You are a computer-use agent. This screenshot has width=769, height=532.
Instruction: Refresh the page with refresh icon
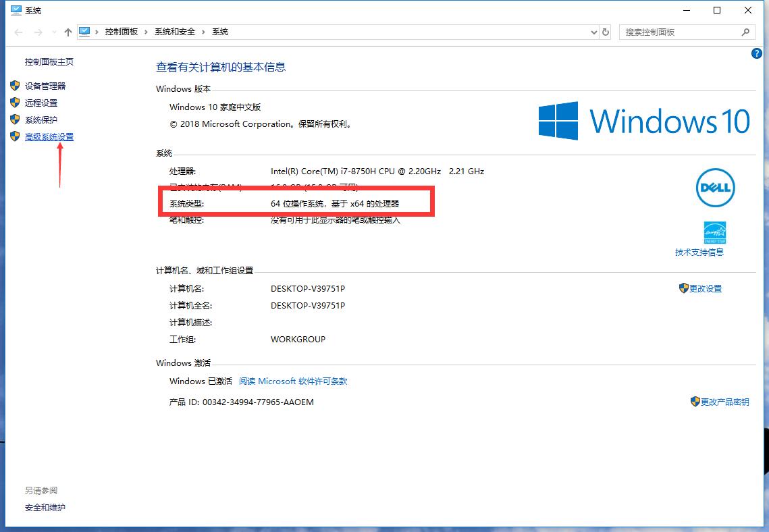click(x=606, y=32)
